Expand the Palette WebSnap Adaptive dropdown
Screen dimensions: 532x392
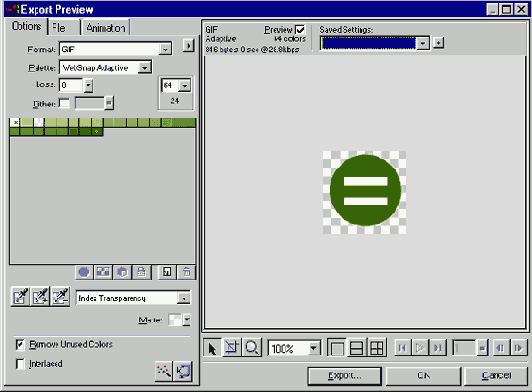point(106,68)
